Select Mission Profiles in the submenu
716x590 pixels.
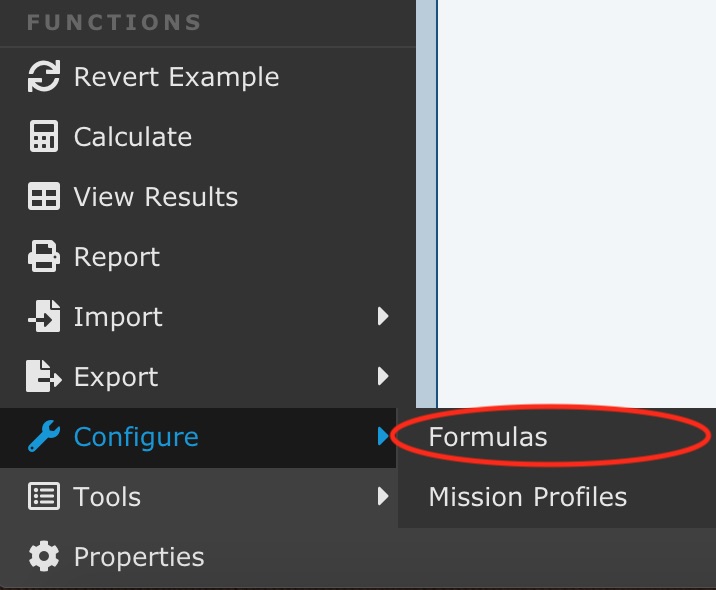[527, 497]
